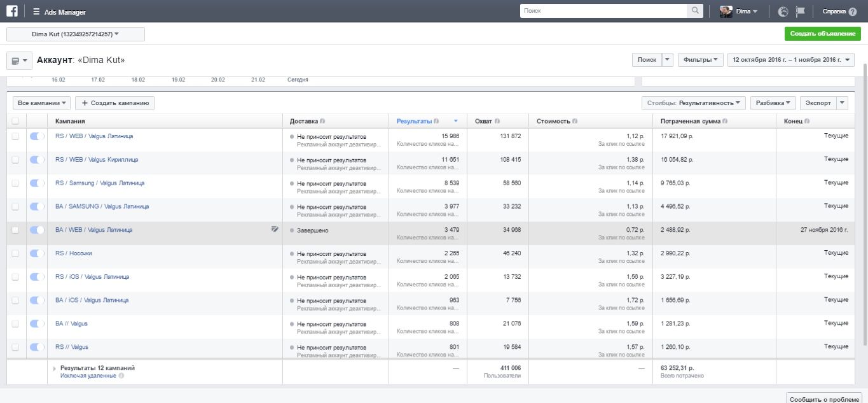Click info icon next to Потраченная сумма
This screenshot has height=403, width=868.
tap(725, 121)
